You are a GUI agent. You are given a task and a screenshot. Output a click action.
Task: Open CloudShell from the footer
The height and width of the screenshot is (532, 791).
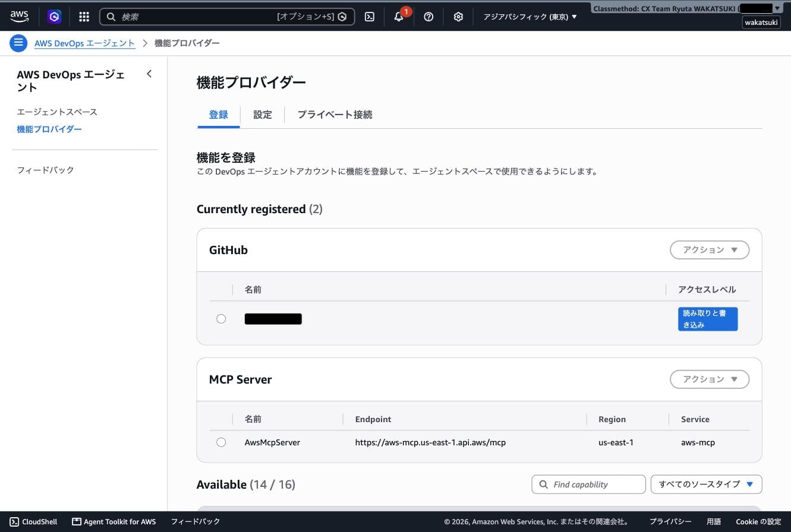33,521
